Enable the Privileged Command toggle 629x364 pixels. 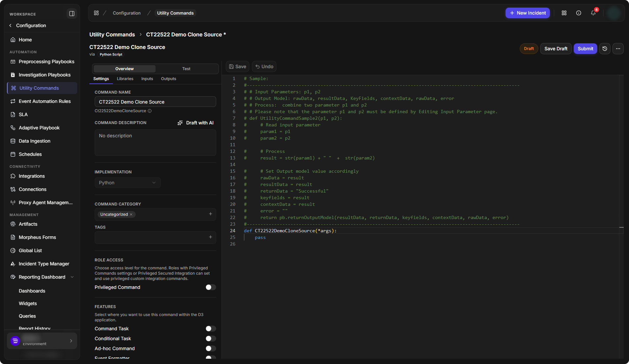tap(211, 287)
